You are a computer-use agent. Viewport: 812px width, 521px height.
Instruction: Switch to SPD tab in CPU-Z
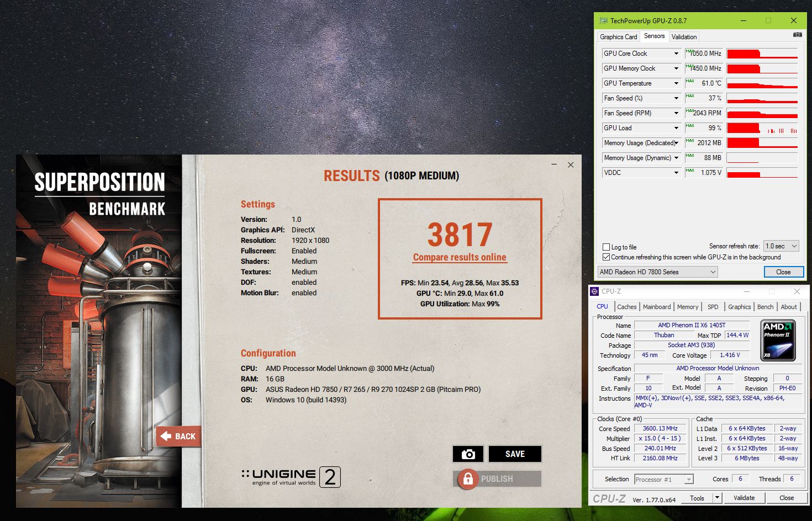click(713, 307)
